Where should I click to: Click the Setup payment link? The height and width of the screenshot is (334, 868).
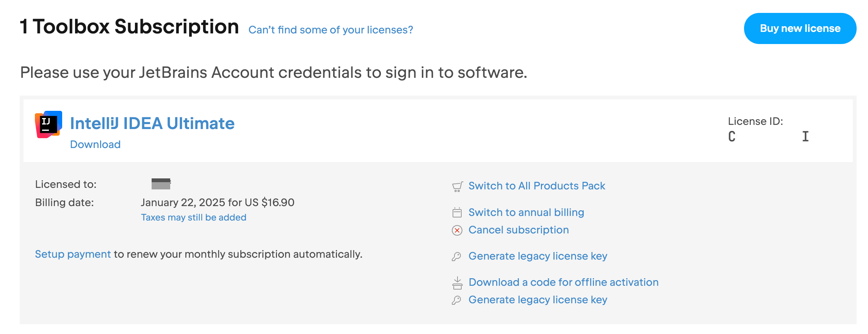click(73, 254)
